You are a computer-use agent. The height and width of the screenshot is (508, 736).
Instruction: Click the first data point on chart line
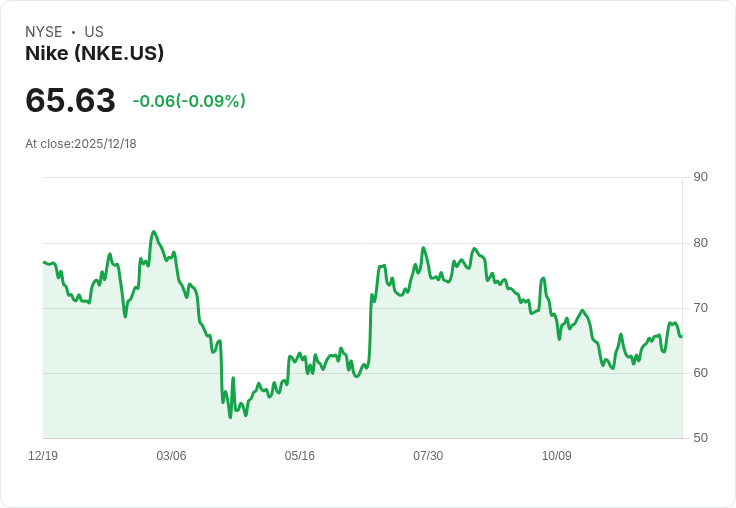point(43,262)
